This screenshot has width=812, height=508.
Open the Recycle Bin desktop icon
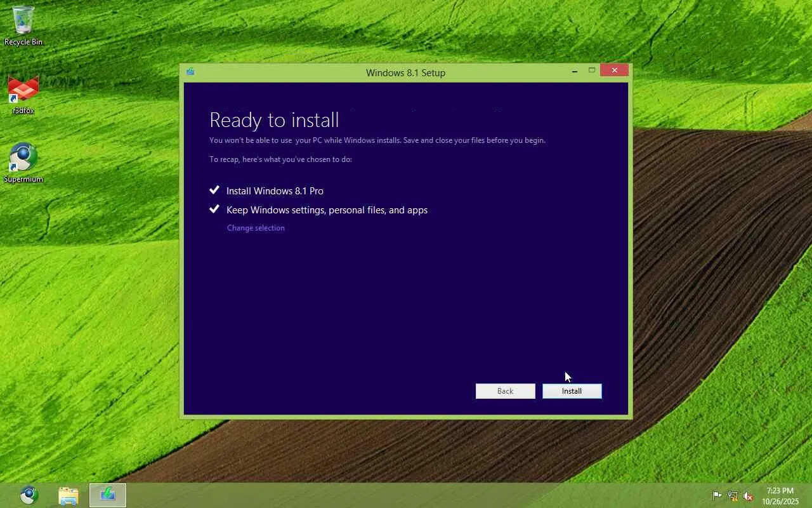tap(23, 25)
